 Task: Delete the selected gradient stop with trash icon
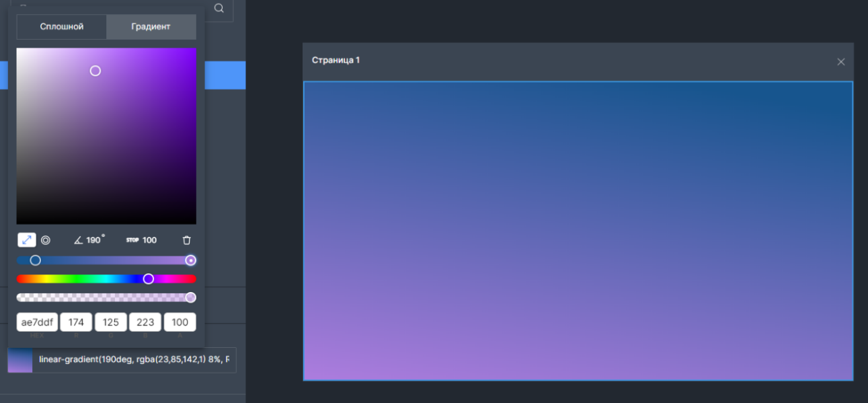pyautogui.click(x=187, y=240)
